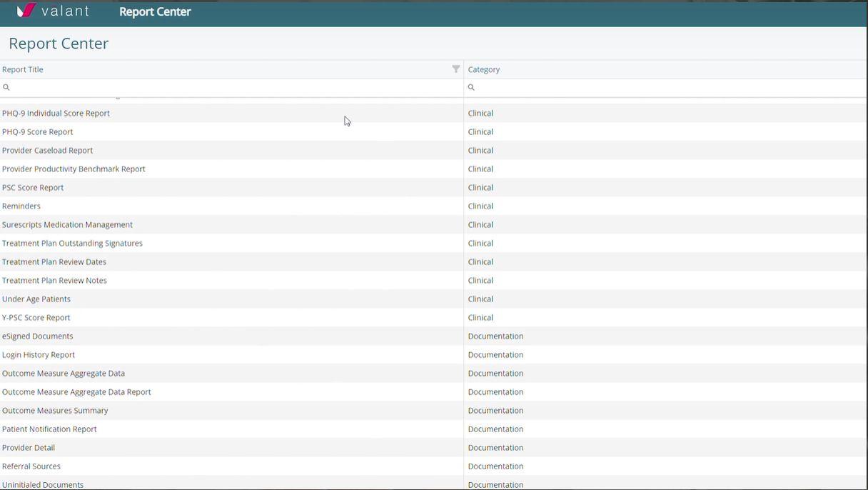Open Surescripts Medication Management report

coord(67,224)
